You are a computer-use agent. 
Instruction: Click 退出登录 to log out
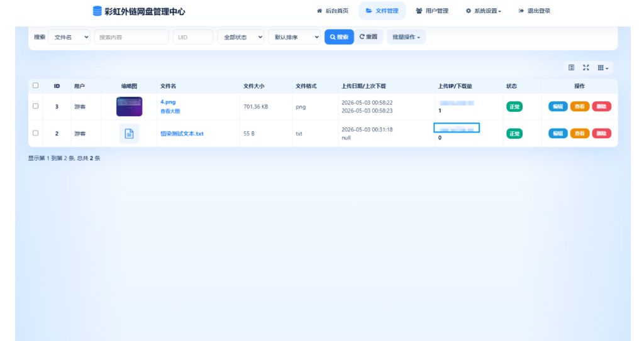point(535,11)
